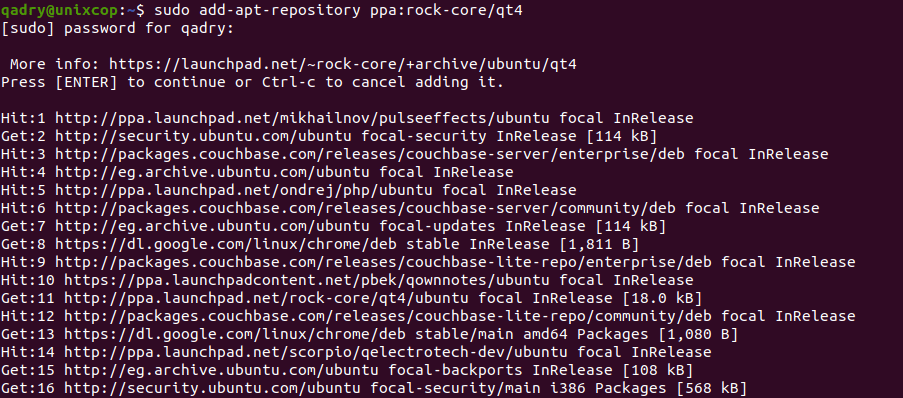Click the Hit:4 eg.archive.ubuntu.com focal URL
The image size is (903, 398).
tap(212, 172)
